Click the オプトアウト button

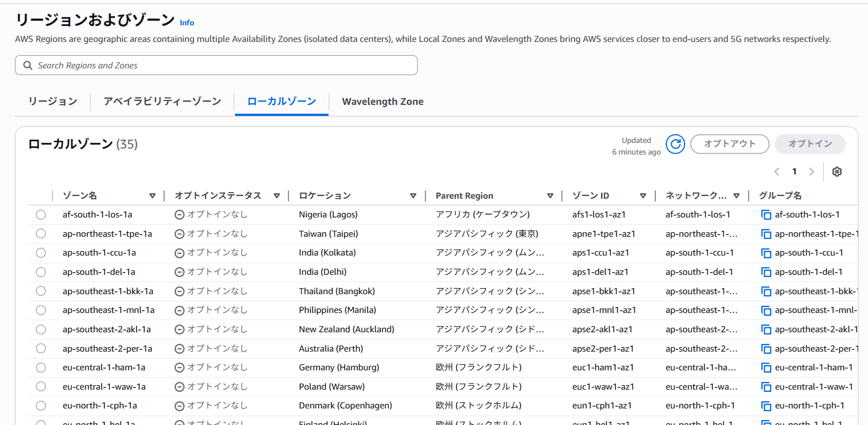click(x=730, y=144)
